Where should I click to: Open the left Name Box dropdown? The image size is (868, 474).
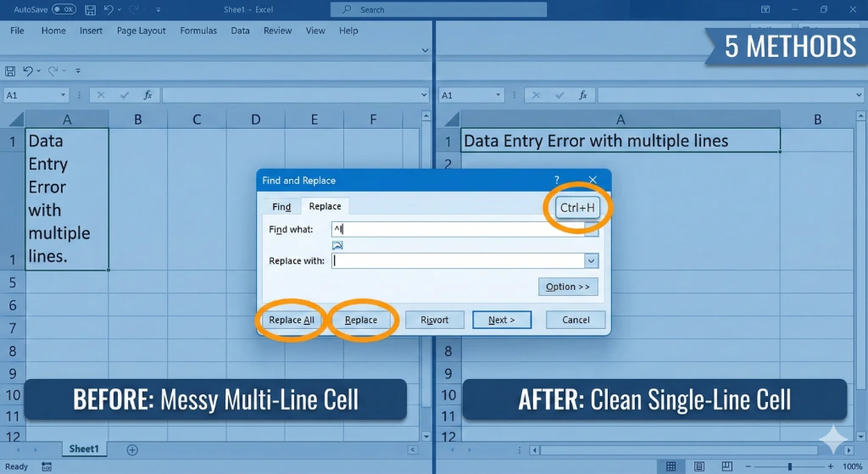[x=63, y=95]
